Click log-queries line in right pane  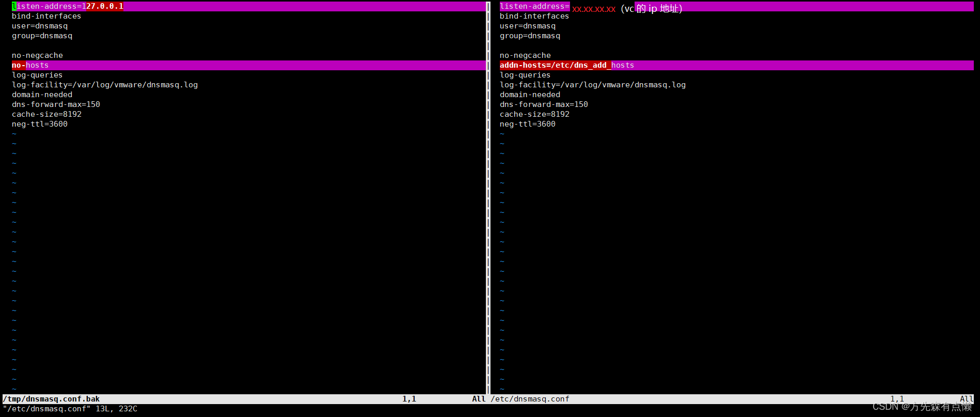click(525, 75)
